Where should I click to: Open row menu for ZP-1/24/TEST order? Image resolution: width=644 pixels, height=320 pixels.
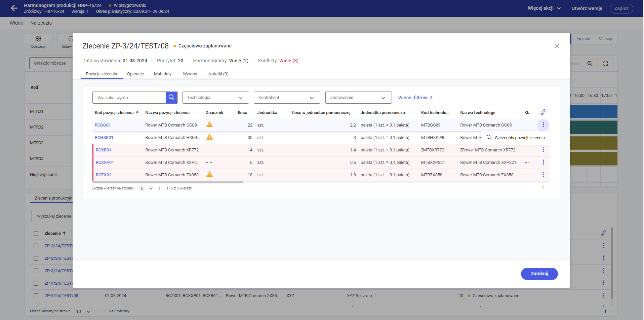click(x=604, y=246)
